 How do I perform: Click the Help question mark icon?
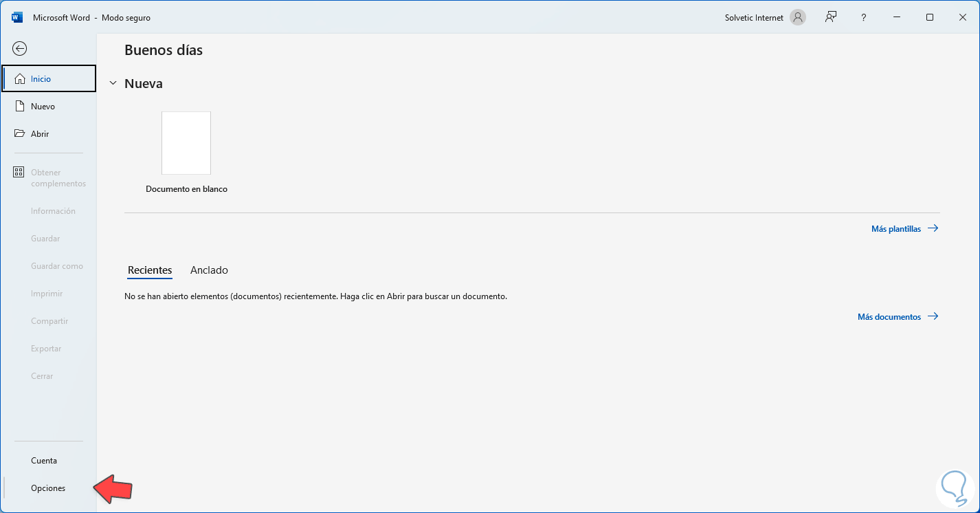pos(863,17)
